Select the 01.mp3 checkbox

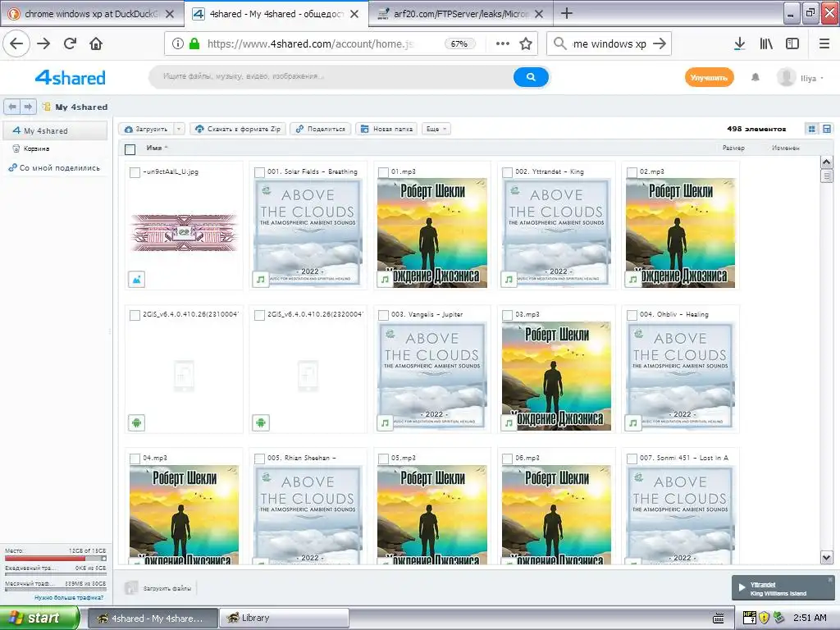[x=384, y=172]
